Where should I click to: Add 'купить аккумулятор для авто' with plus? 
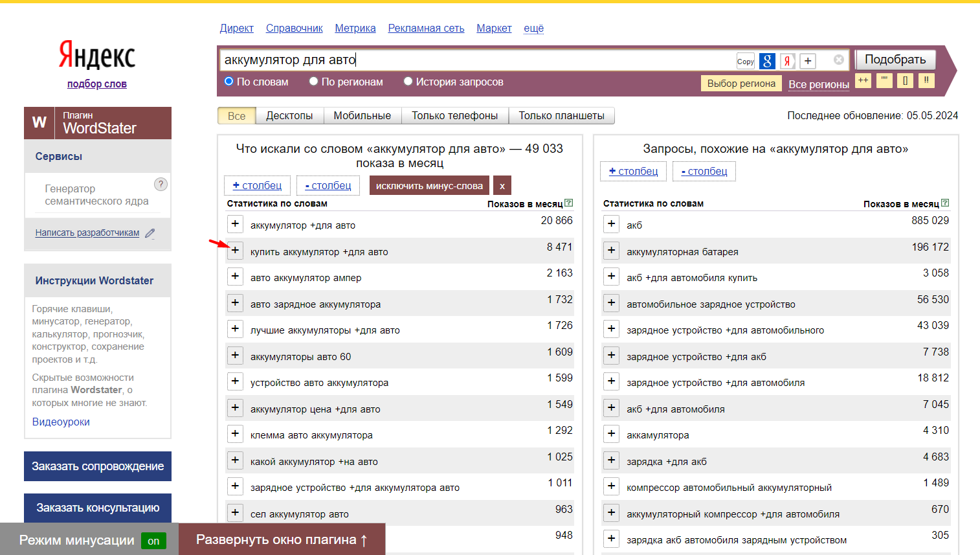pos(235,251)
